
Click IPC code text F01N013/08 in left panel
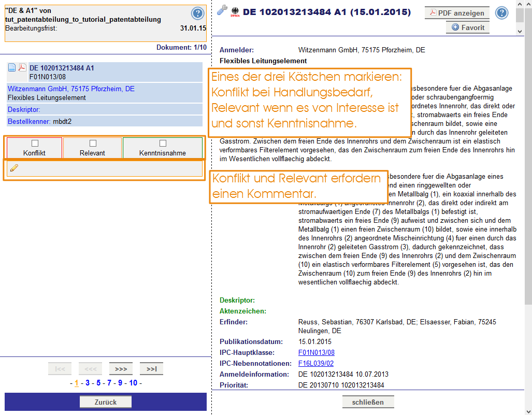[48, 77]
